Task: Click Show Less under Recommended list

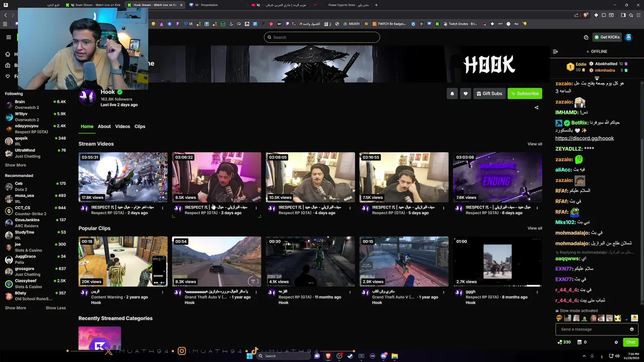Action: (x=55, y=308)
